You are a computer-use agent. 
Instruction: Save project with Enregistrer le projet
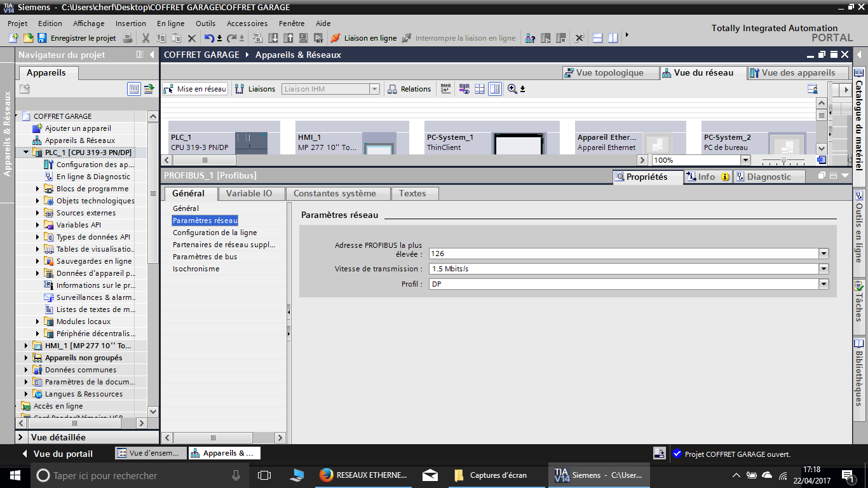tap(76, 38)
